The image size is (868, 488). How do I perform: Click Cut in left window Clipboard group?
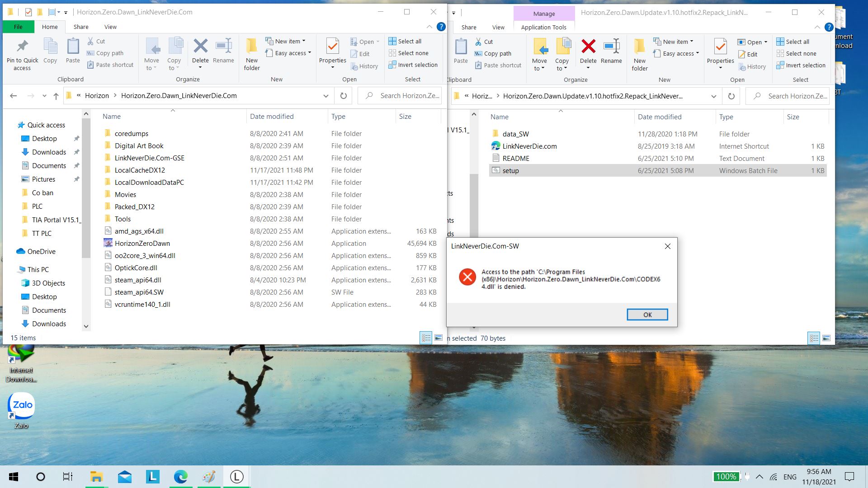click(96, 41)
